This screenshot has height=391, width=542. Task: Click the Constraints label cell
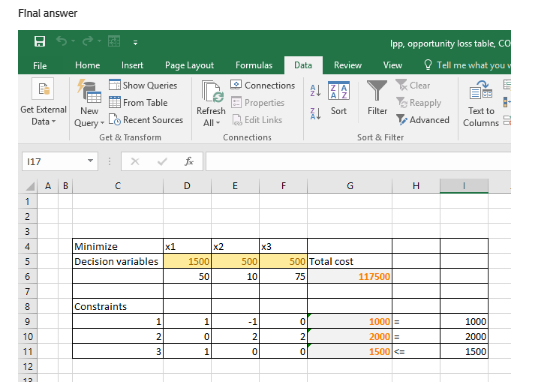pyautogui.click(x=118, y=306)
